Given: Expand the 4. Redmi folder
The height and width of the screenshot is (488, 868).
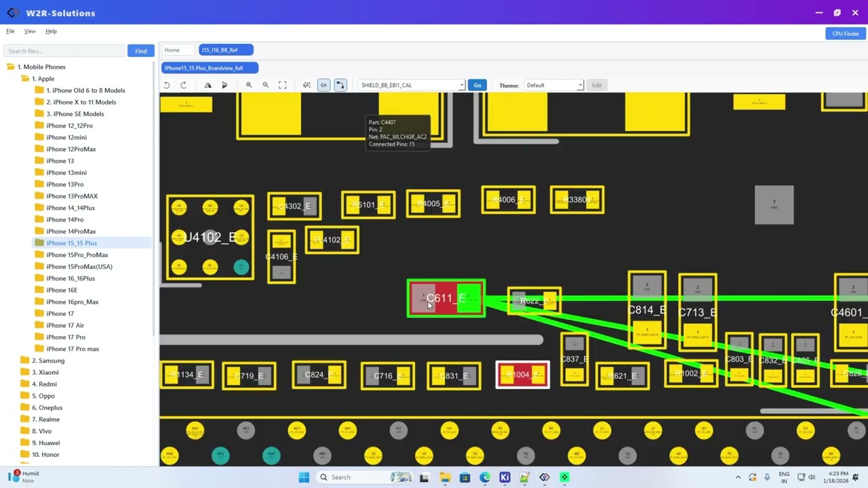Looking at the screenshot, I should (x=44, y=384).
